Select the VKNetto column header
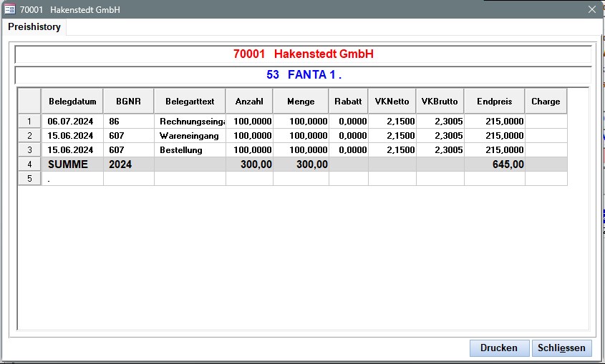The image size is (605, 364). [392, 102]
